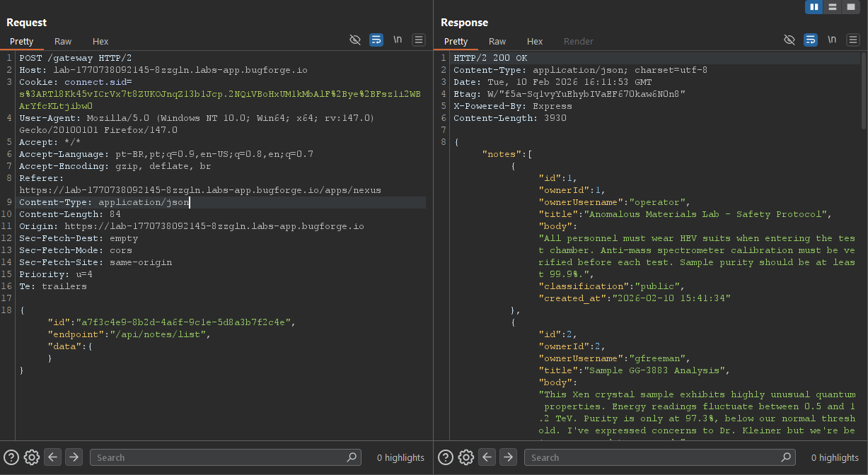Viewport: 868px width, 475px height.
Task: Click the Host header line in Request
Action: 163,70
